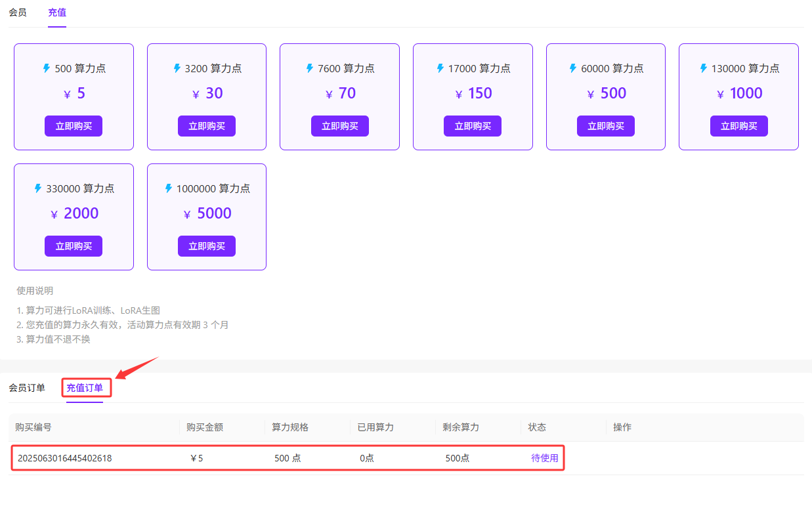Click the lightning icon on 3200 算力点 card

pos(177,68)
